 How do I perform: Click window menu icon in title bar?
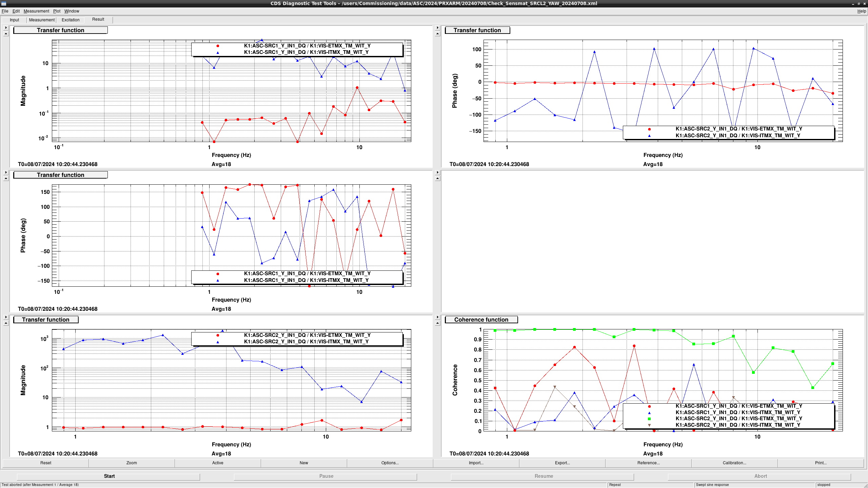[4, 3]
